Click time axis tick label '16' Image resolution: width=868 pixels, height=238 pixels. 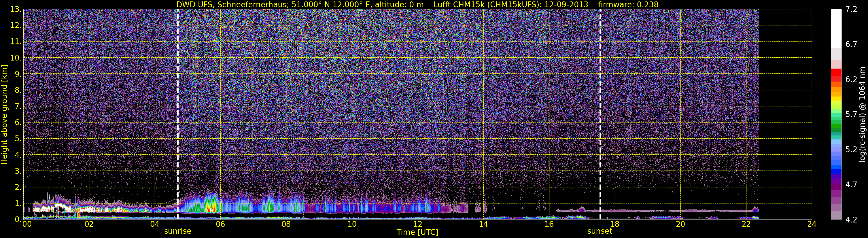pos(549,224)
